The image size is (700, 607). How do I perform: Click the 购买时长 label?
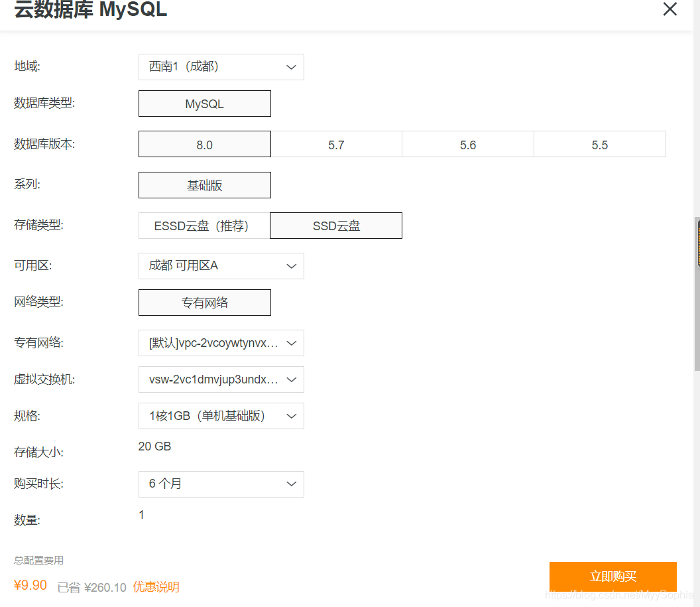tap(39, 483)
